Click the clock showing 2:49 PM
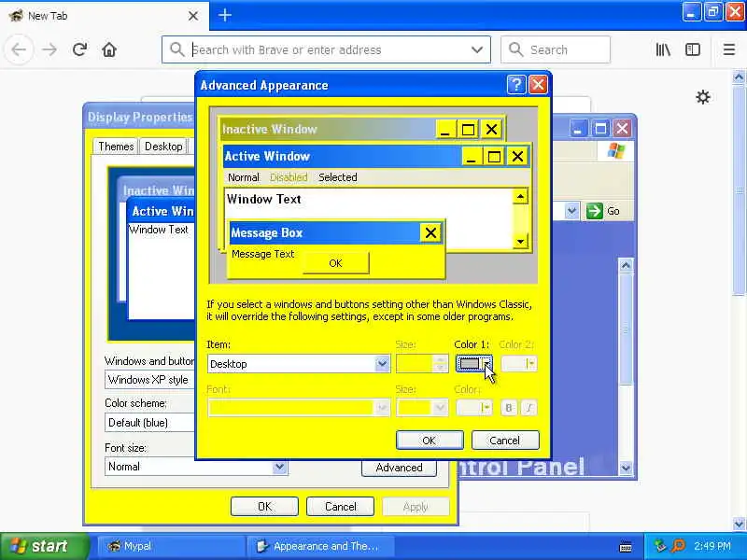 (x=712, y=546)
